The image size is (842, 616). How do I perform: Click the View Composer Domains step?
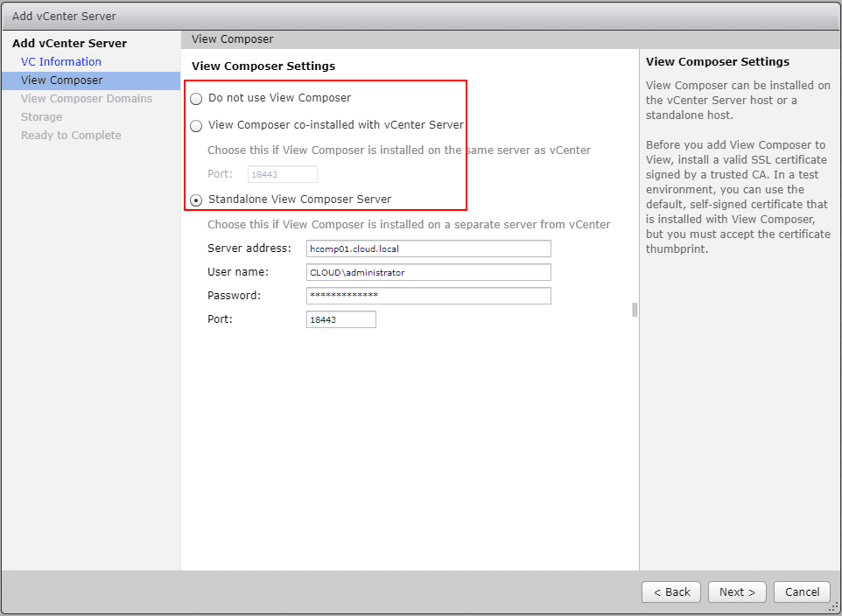point(86,98)
